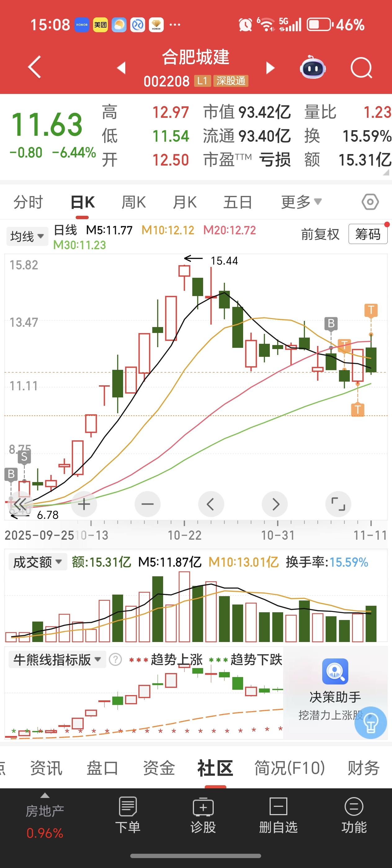Screen dimensions: 392x868
Task: Open the robot AI assistant
Action: click(313, 67)
